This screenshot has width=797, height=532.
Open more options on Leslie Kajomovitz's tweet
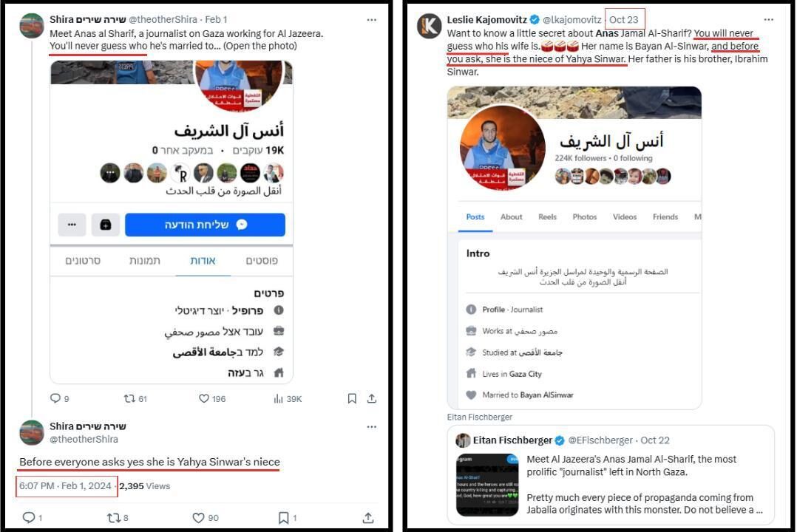[769, 20]
